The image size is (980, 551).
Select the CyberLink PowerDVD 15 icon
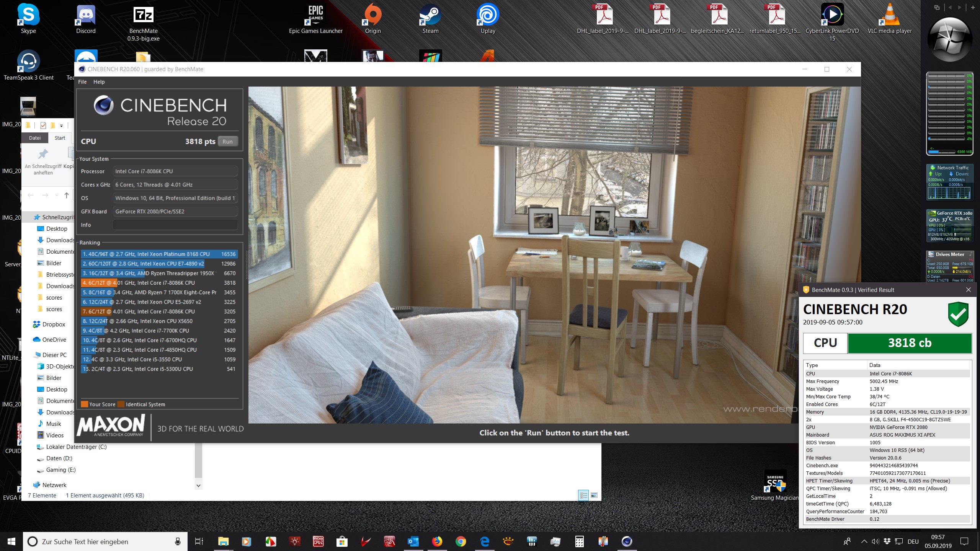coord(832,22)
